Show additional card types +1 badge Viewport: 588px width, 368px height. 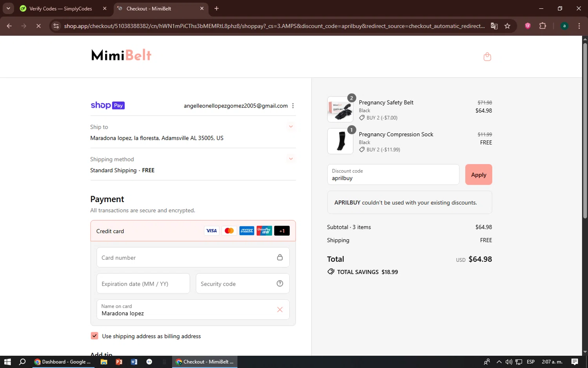point(282,231)
